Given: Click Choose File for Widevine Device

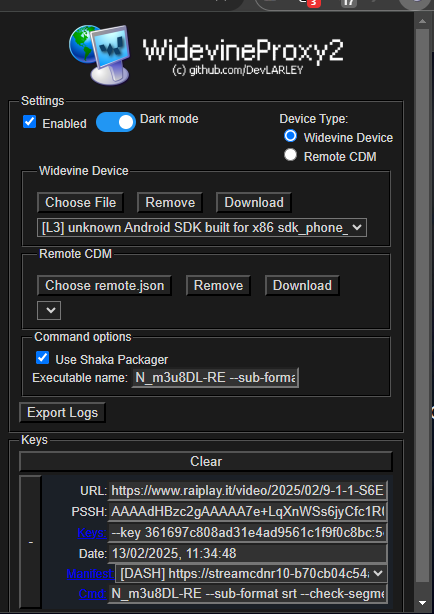Looking at the screenshot, I should 80,202.
